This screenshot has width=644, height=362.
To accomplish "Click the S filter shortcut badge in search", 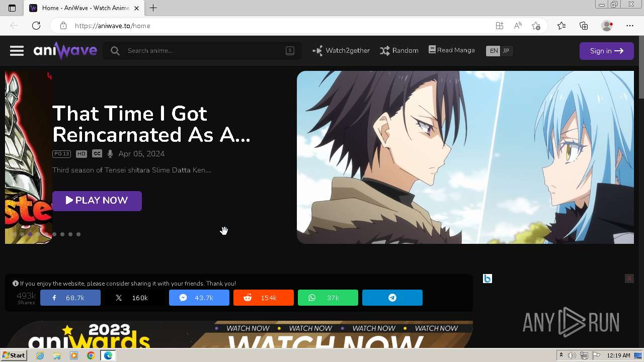I will (x=290, y=50).
